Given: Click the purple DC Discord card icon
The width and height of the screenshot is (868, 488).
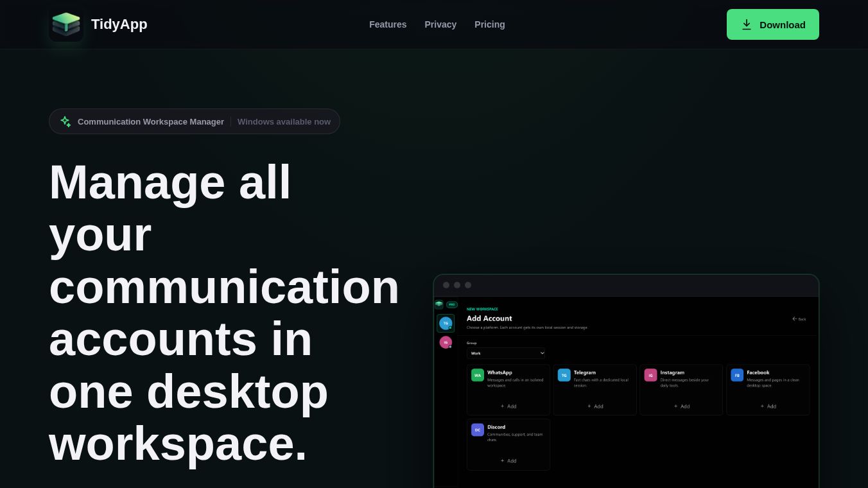Looking at the screenshot, I should [478, 430].
